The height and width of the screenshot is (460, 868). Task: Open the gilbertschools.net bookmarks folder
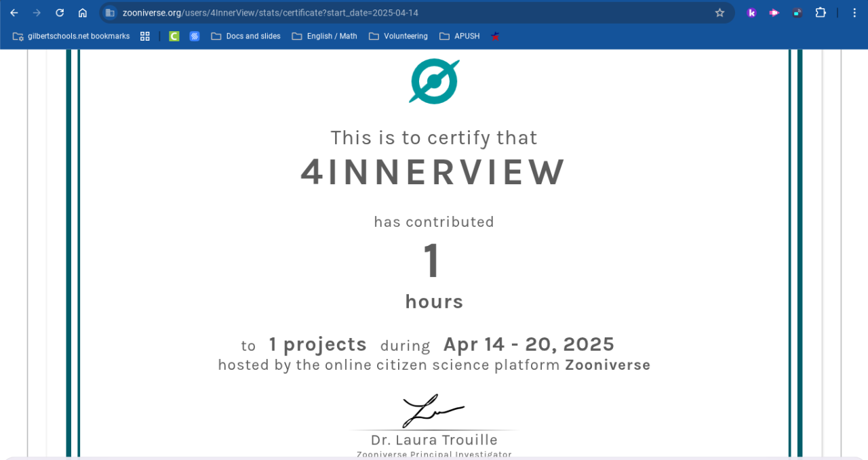pos(71,36)
